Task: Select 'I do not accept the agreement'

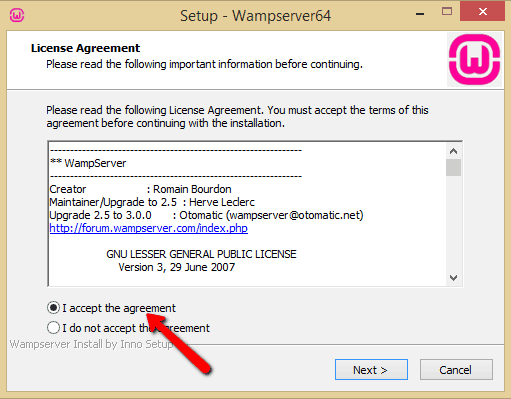Action: pos(53,328)
